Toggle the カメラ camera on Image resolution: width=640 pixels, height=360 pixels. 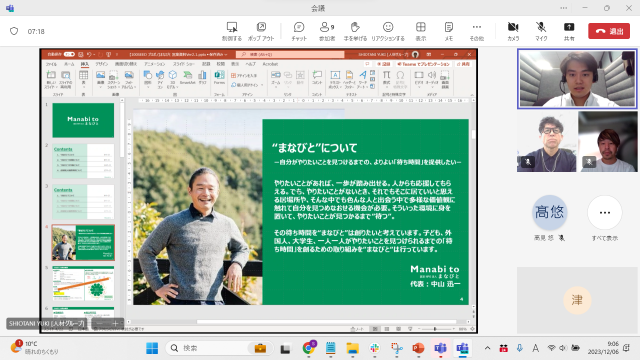point(513,31)
